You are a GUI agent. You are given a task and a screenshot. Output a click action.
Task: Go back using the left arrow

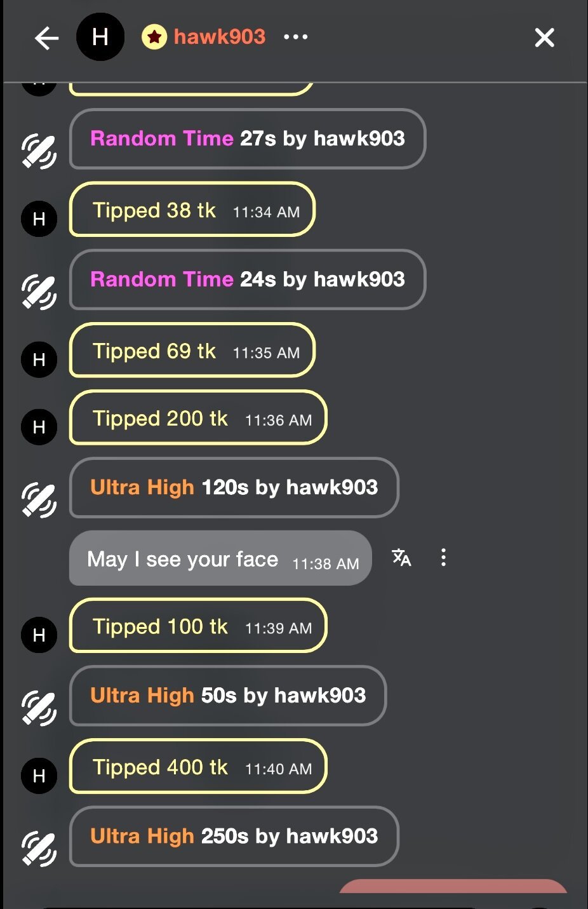pyautogui.click(x=46, y=38)
